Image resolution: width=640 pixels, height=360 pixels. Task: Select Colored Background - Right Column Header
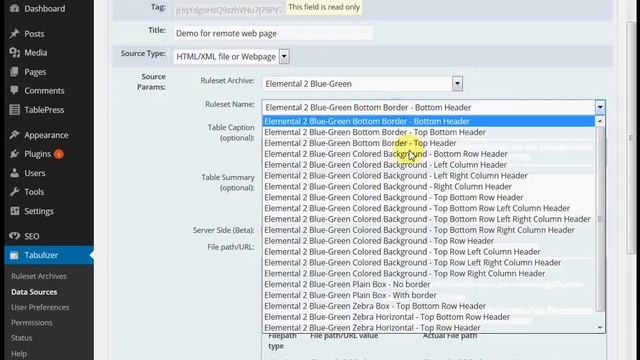[429, 187]
